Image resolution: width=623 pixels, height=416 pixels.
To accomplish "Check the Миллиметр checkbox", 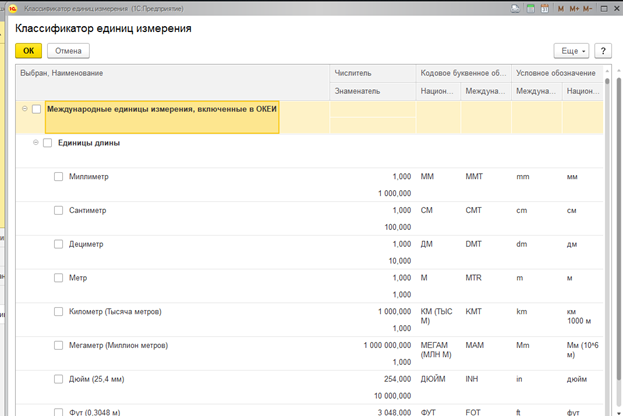I will pyautogui.click(x=58, y=176).
